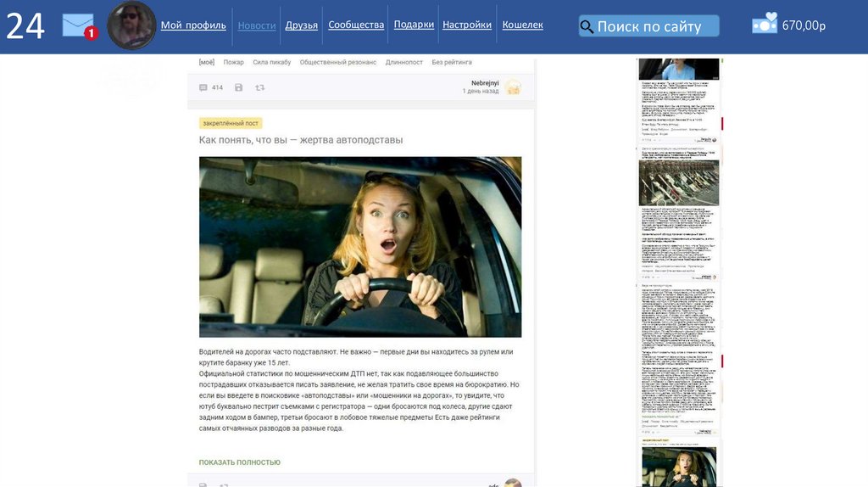Open Nebrejnyi author avatar
The width and height of the screenshot is (868, 487).
[513, 87]
